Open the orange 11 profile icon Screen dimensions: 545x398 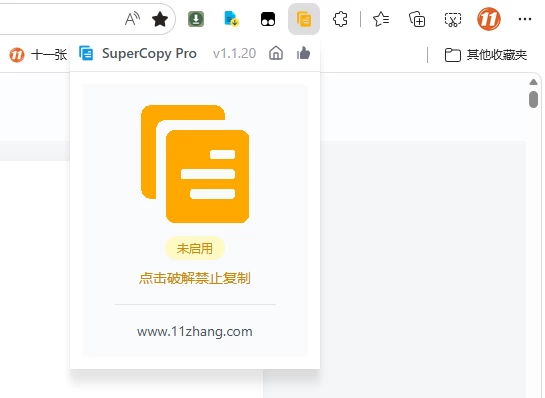489,19
